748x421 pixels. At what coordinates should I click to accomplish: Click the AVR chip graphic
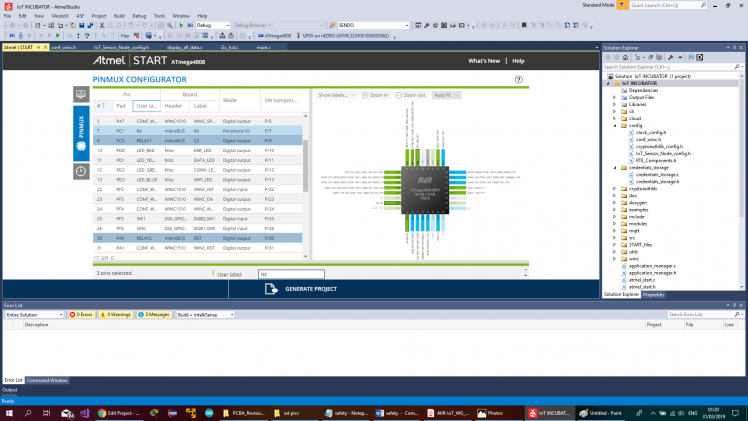[x=425, y=184]
